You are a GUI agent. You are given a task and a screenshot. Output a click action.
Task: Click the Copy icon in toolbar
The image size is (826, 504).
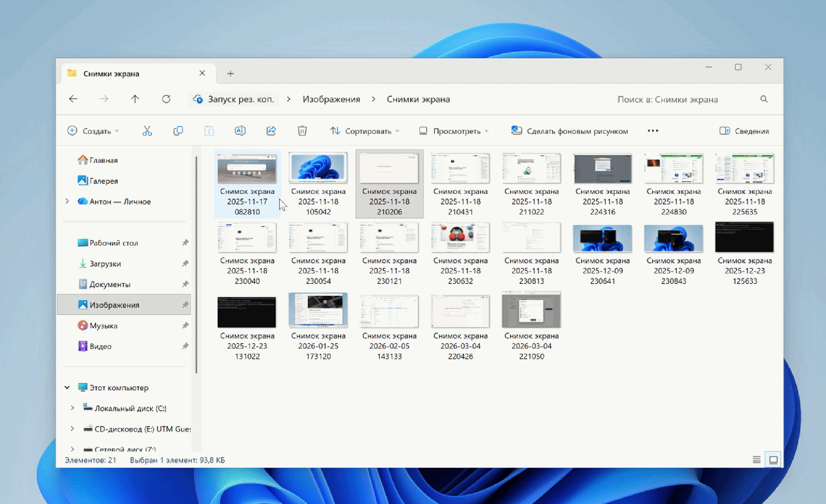point(178,131)
